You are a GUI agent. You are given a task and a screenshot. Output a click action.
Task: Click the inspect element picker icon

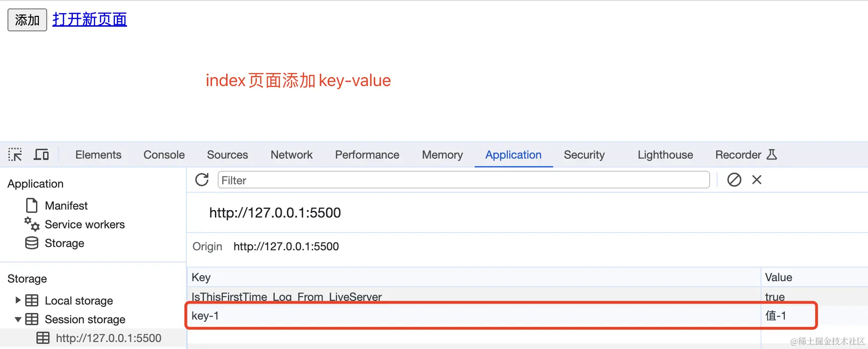tap(15, 154)
